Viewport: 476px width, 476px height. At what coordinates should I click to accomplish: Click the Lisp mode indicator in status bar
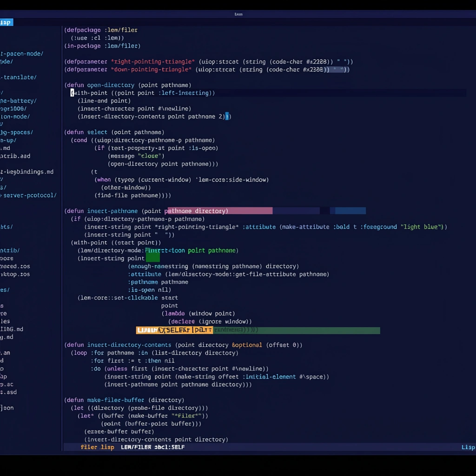[467, 447]
